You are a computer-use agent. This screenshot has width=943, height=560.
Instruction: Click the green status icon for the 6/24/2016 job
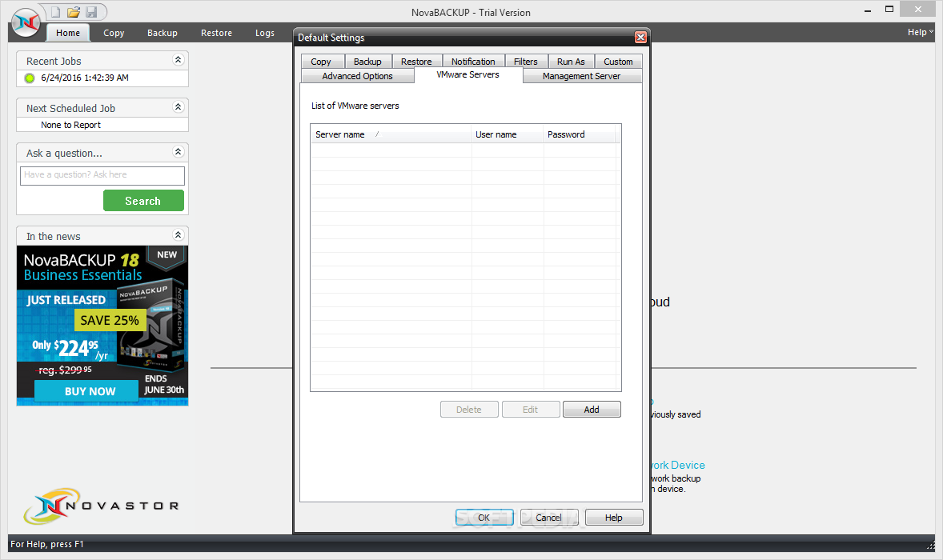[30, 78]
